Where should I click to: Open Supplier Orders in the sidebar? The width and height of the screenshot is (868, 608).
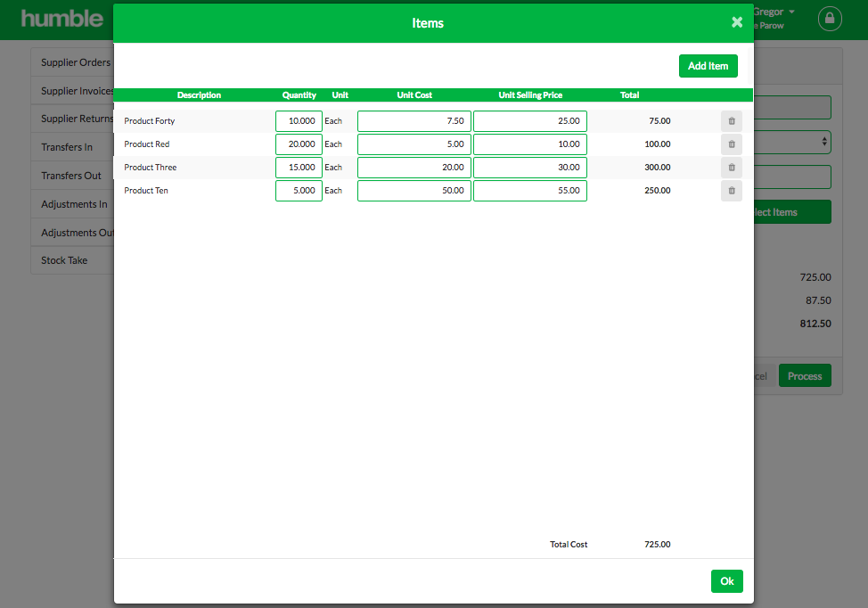tap(72, 62)
